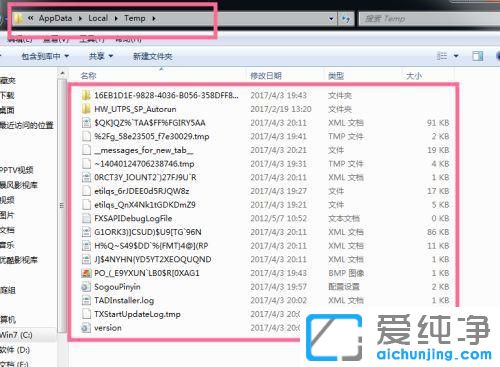This screenshot has height=367, width=500.
Task: Select the 0RCT3Y_IOUNT2 XML file icon
Action: 86,177
